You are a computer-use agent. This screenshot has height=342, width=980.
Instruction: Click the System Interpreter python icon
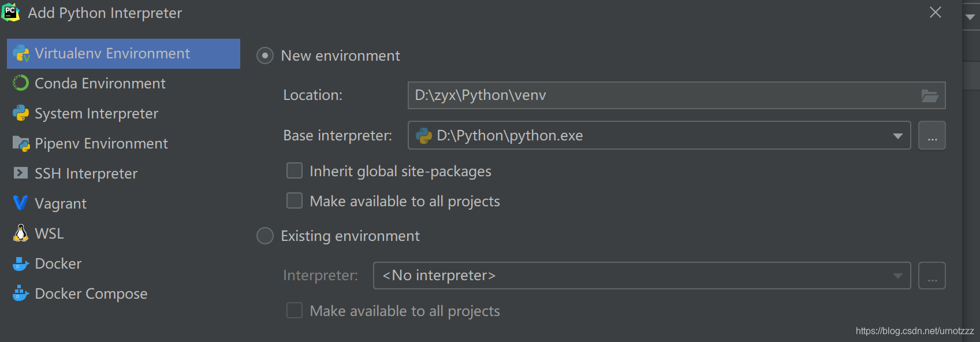coord(21,113)
